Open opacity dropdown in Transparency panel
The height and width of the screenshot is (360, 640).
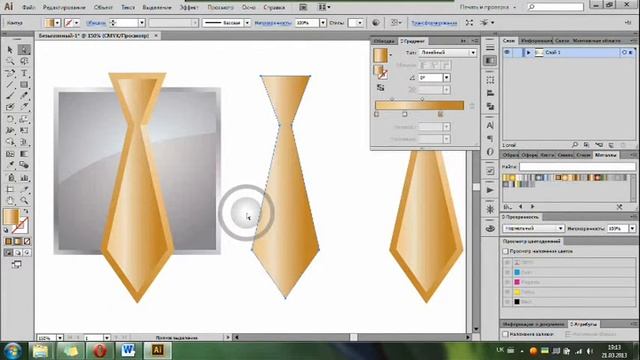point(632,228)
